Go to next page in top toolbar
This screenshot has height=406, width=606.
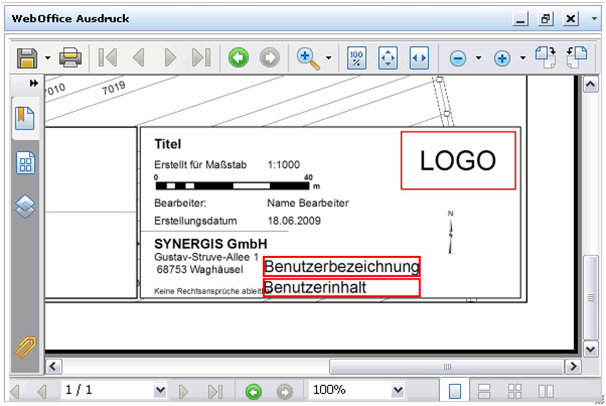170,58
